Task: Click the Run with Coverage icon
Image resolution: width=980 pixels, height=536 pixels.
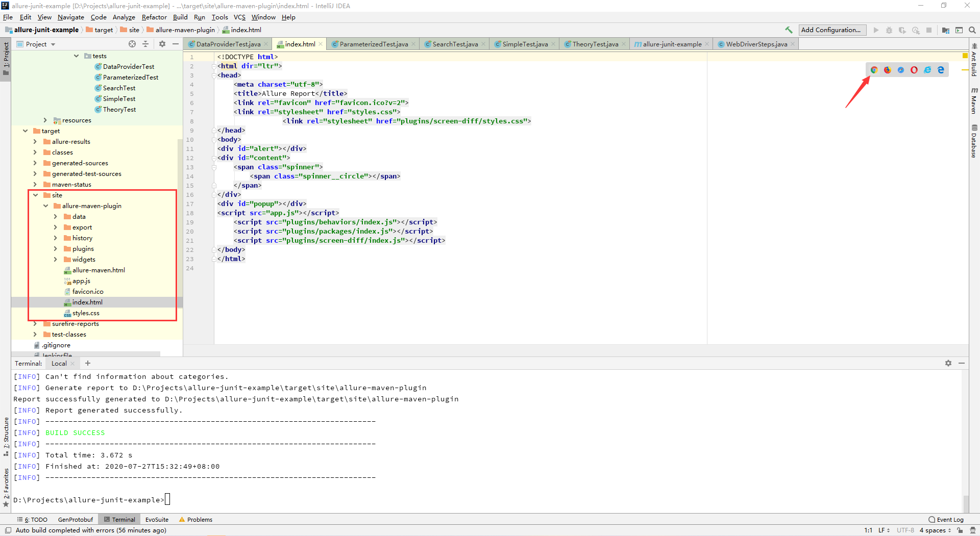Action: click(x=902, y=30)
